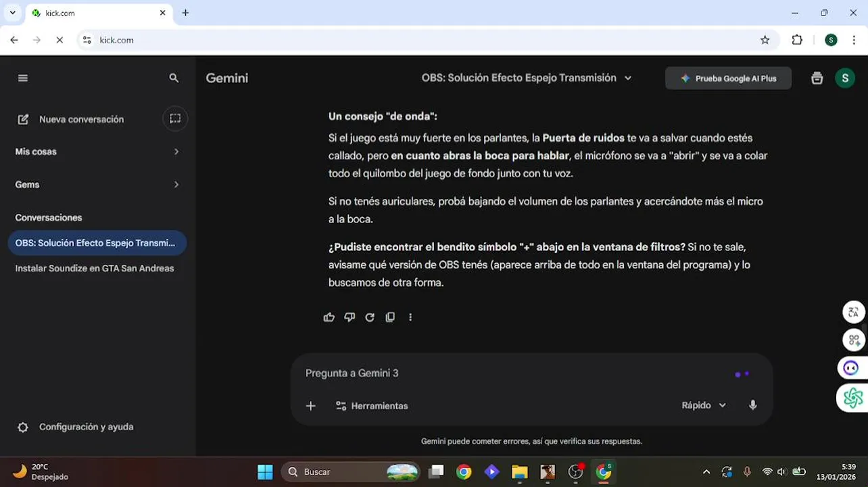
Task: Click the Gemini logo text
Action: (226, 78)
